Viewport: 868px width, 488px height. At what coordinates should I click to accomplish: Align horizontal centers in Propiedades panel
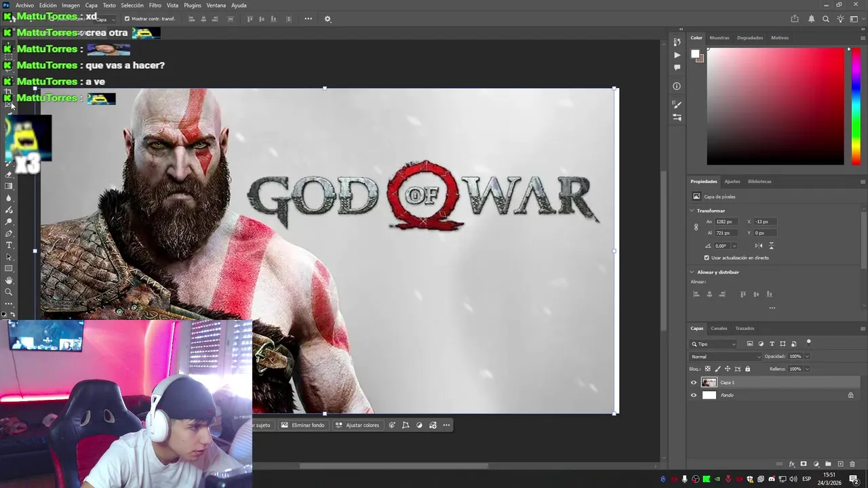tap(709, 294)
